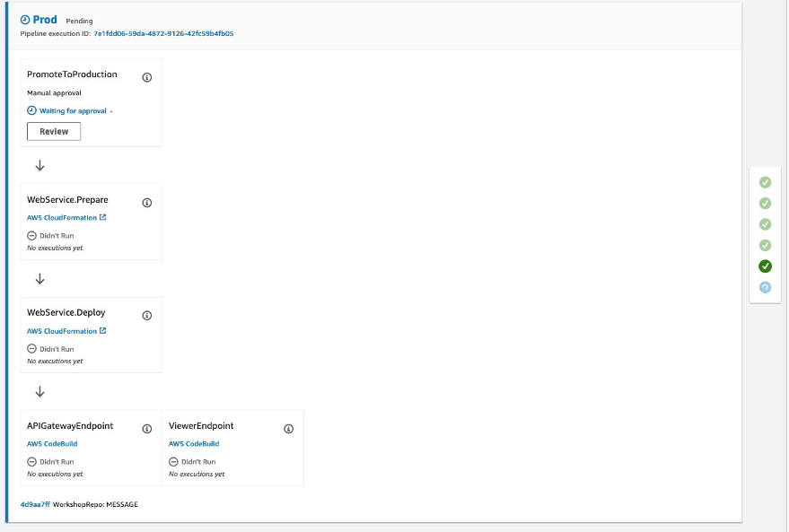
Task: Click the Didn't Run icon under APIGatewayEndpoint
Action: pyautogui.click(x=32, y=461)
